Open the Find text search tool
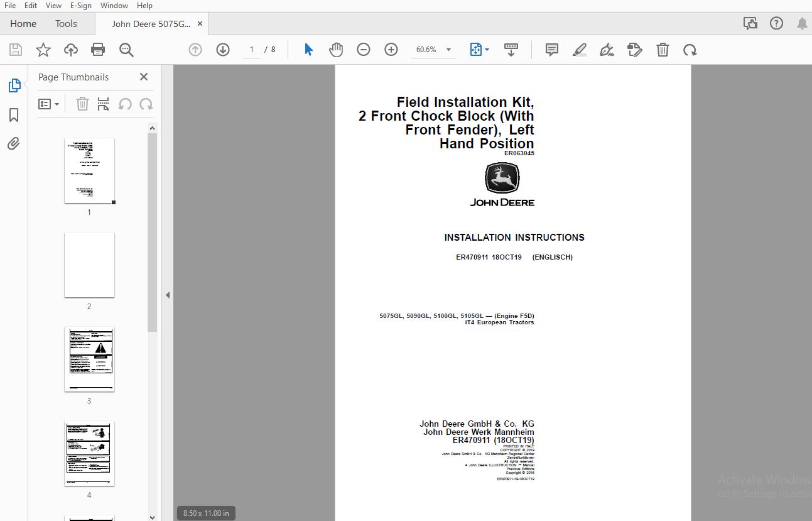 click(x=126, y=50)
